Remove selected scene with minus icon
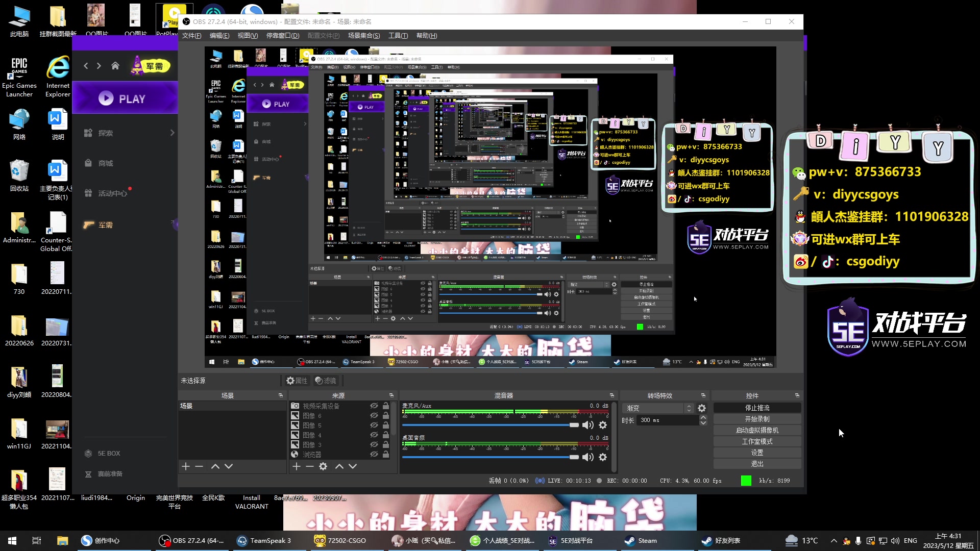Image resolution: width=980 pixels, height=551 pixels. click(199, 466)
